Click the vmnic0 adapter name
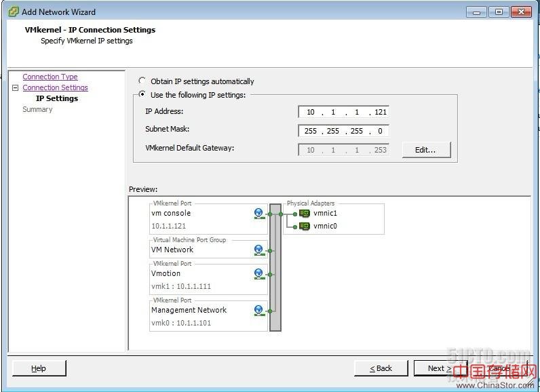Viewport: 540px width, 392px height. coord(325,226)
